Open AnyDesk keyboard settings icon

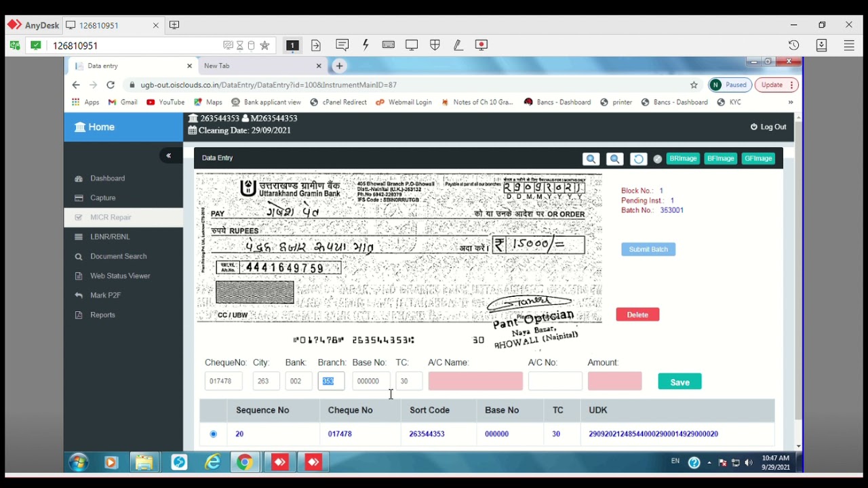[388, 45]
